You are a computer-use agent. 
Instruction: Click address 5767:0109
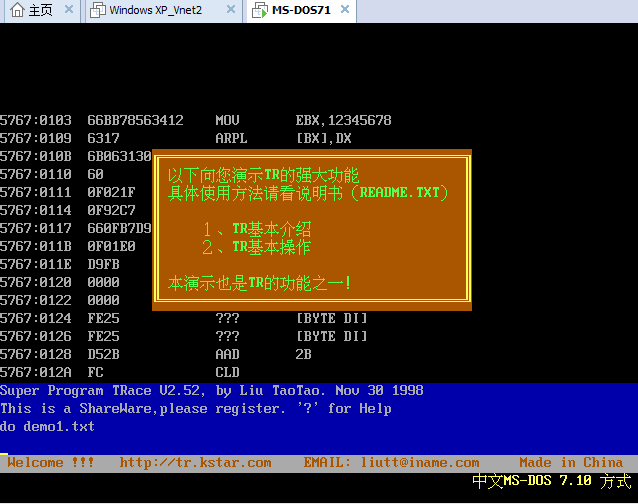pos(36,138)
